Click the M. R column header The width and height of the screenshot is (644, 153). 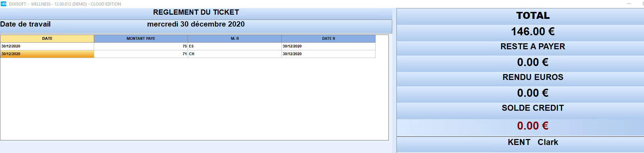pos(235,38)
